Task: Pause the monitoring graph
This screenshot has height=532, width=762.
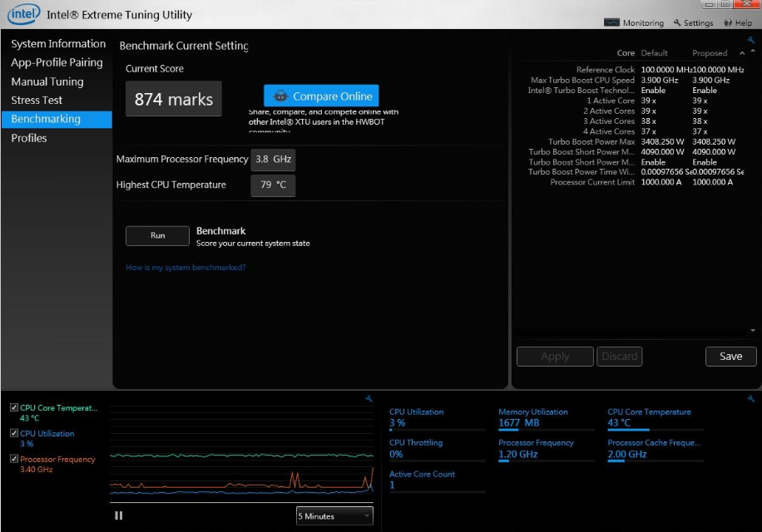Action: point(119,515)
